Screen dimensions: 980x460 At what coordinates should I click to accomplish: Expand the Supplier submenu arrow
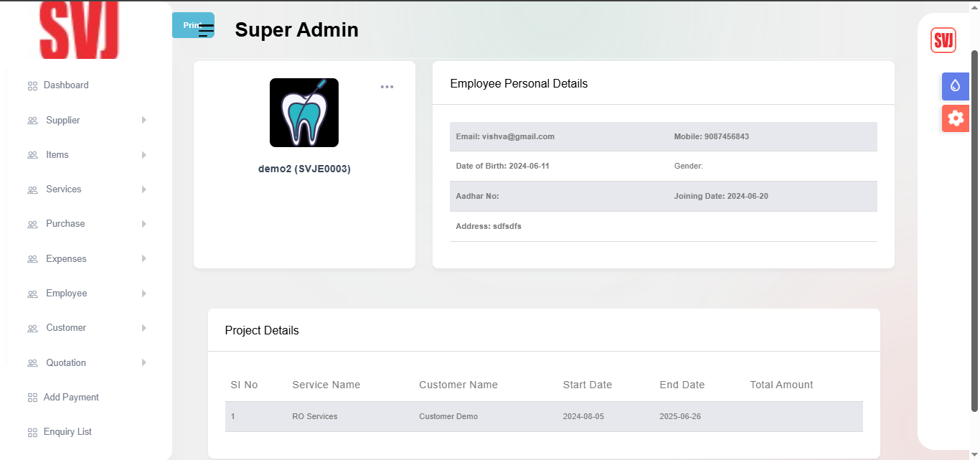tap(143, 120)
